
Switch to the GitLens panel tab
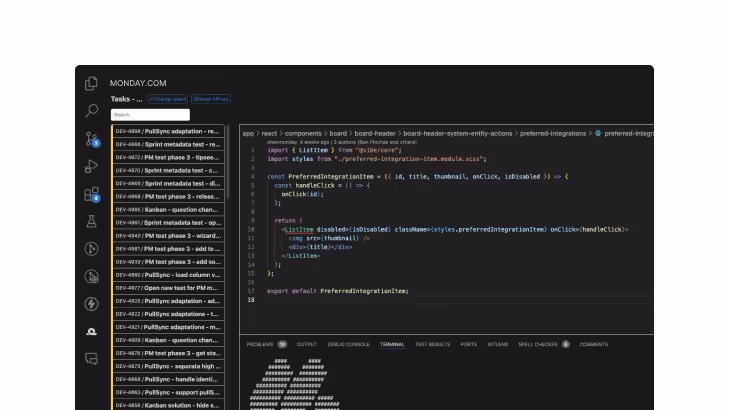pyautogui.click(x=497, y=344)
